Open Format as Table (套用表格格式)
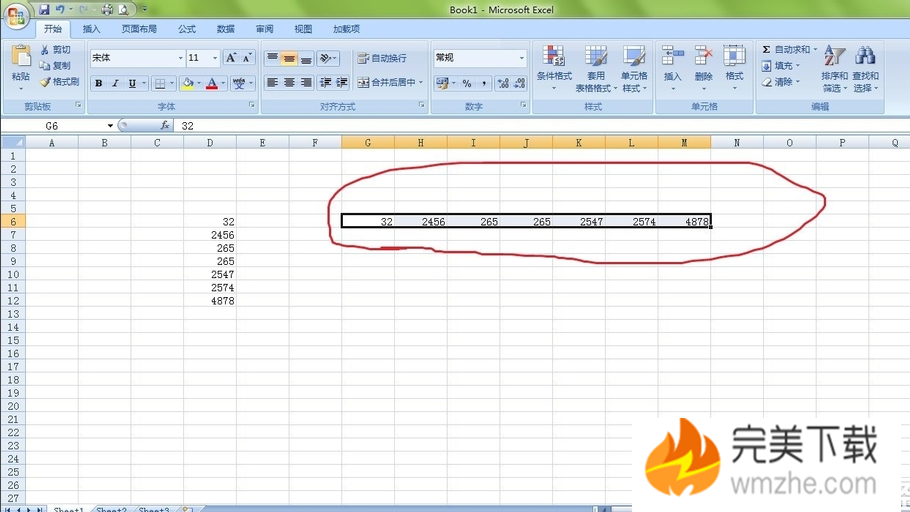Screen dimensions: 910x512 pyautogui.click(x=596, y=68)
